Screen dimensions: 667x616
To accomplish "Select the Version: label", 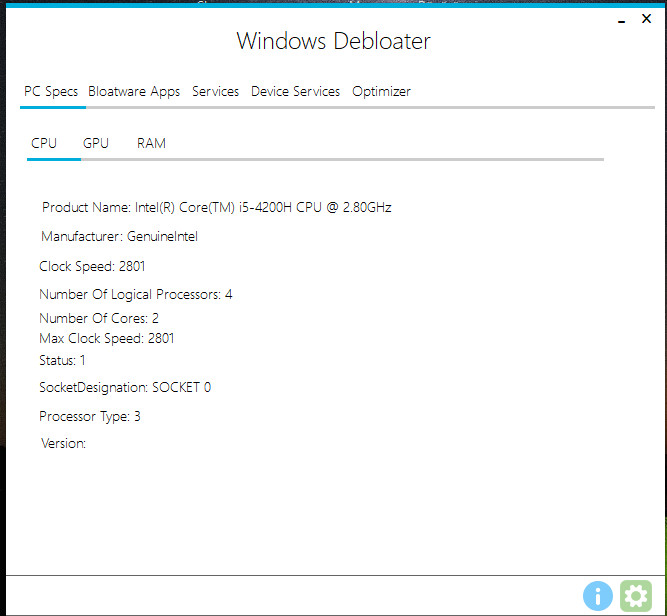I will coord(63,444).
